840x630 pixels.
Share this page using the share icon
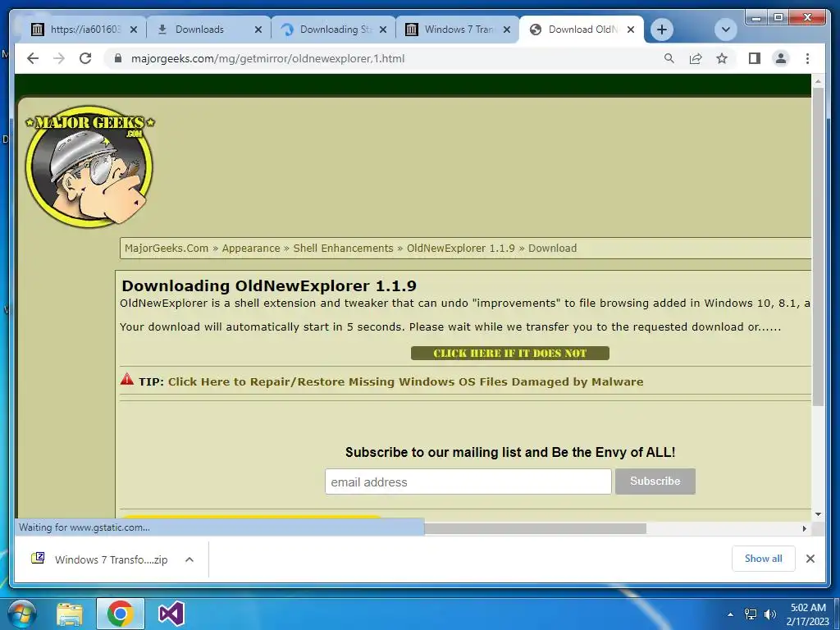[696, 58]
